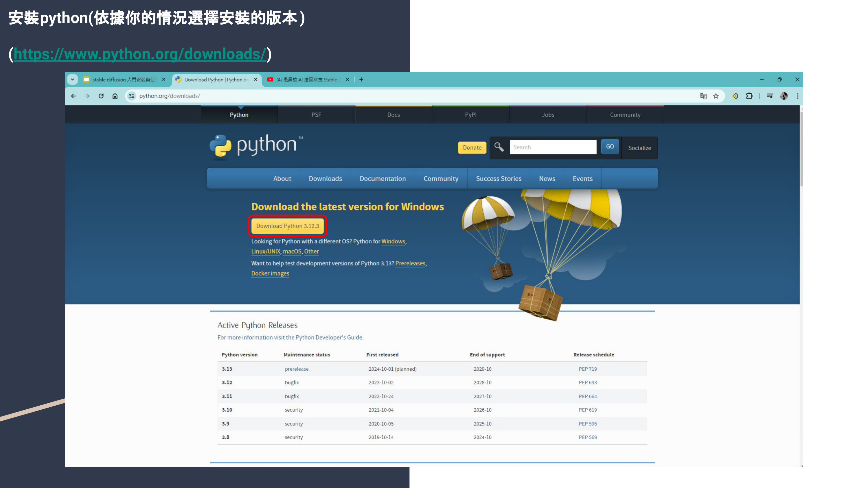
Task: Go back with the browser back arrow
Action: 73,96
